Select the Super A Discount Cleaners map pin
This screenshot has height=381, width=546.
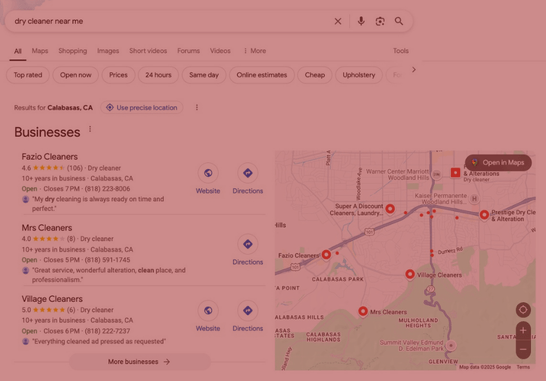point(390,209)
